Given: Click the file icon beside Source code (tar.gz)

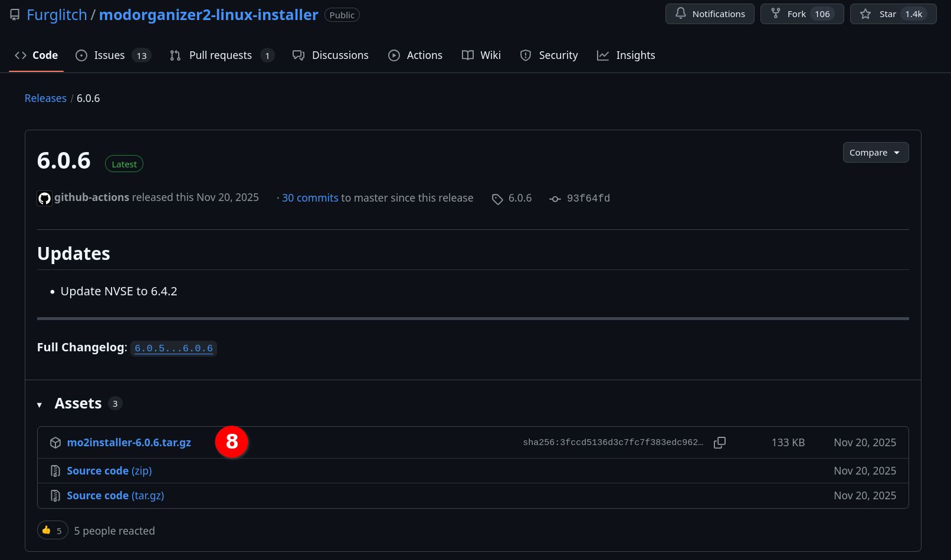Looking at the screenshot, I should point(55,496).
